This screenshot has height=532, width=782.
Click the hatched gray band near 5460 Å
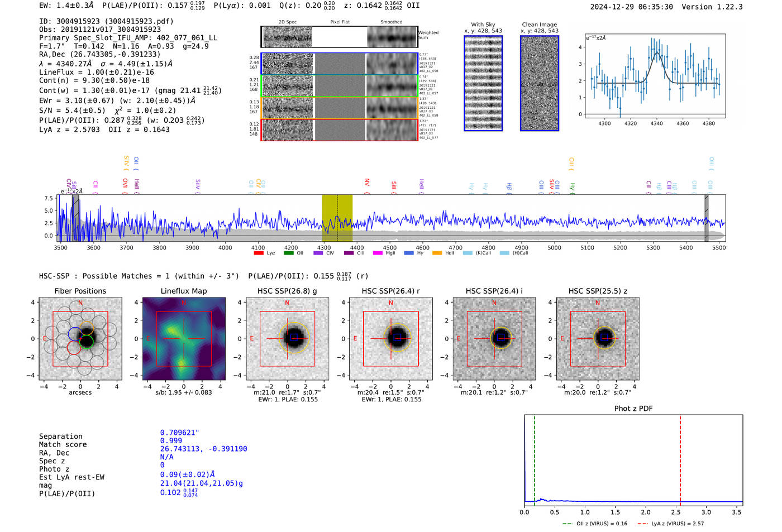click(x=706, y=218)
